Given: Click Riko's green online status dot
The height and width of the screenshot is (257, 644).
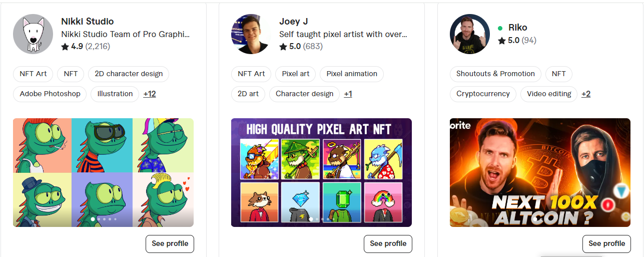Looking at the screenshot, I should [500, 28].
